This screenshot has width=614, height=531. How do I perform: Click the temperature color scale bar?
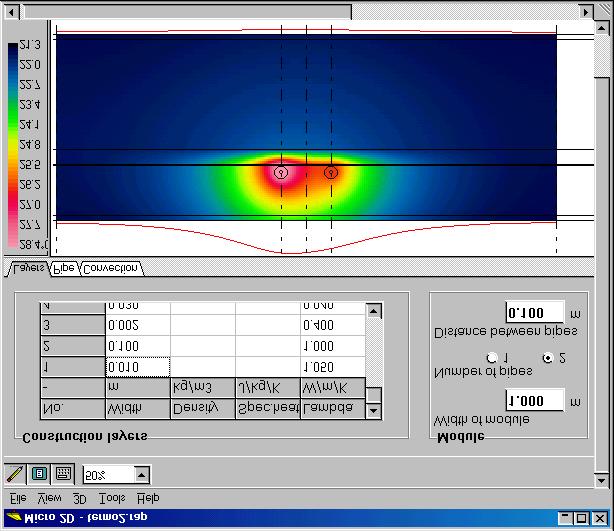point(13,145)
